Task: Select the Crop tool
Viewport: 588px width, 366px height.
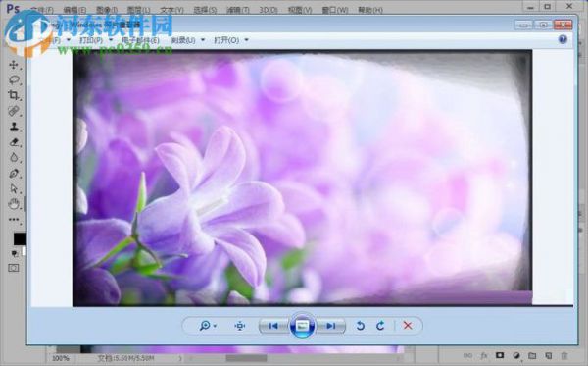Action: tap(14, 95)
